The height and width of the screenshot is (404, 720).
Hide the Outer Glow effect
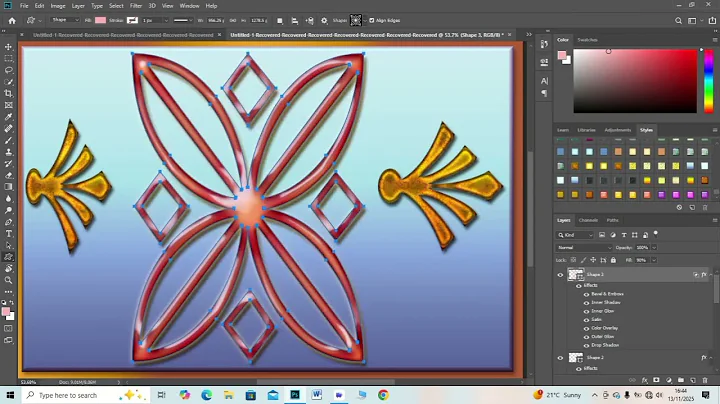(x=586, y=337)
